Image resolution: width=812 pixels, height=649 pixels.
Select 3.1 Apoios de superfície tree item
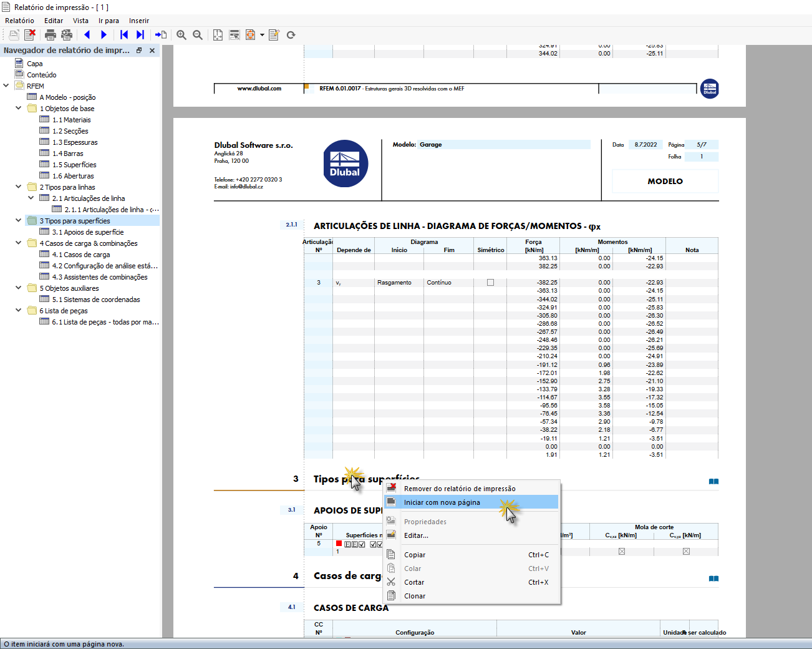coord(88,232)
